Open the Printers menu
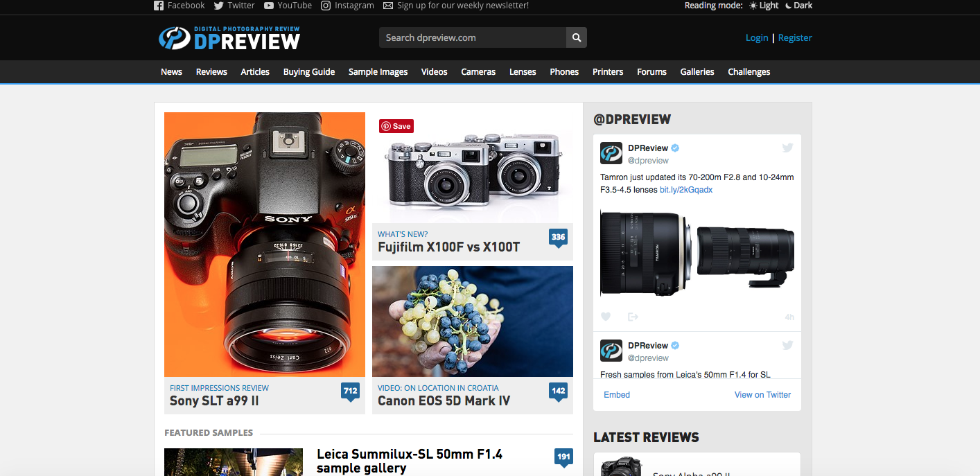Image resolution: width=980 pixels, height=476 pixels. tap(608, 72)
